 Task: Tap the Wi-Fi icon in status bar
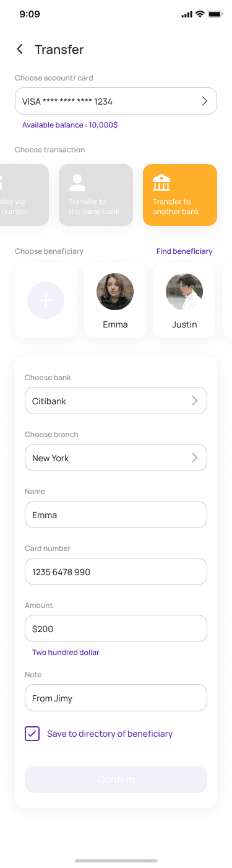coord(200,14)
